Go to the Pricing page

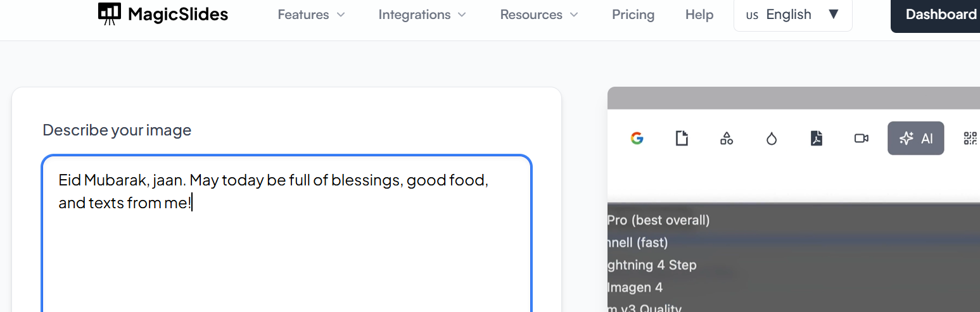click(x=633, y=15)
